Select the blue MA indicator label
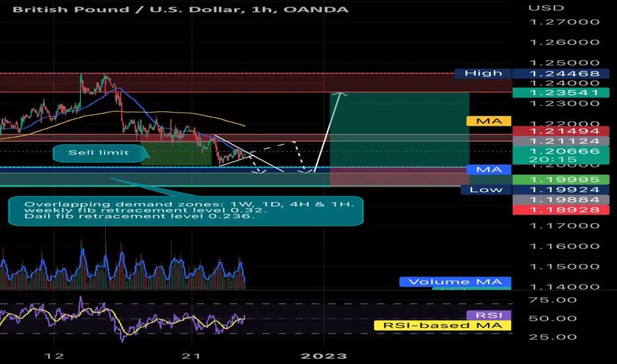Screen dimensions: 617x364 [489, 169]
